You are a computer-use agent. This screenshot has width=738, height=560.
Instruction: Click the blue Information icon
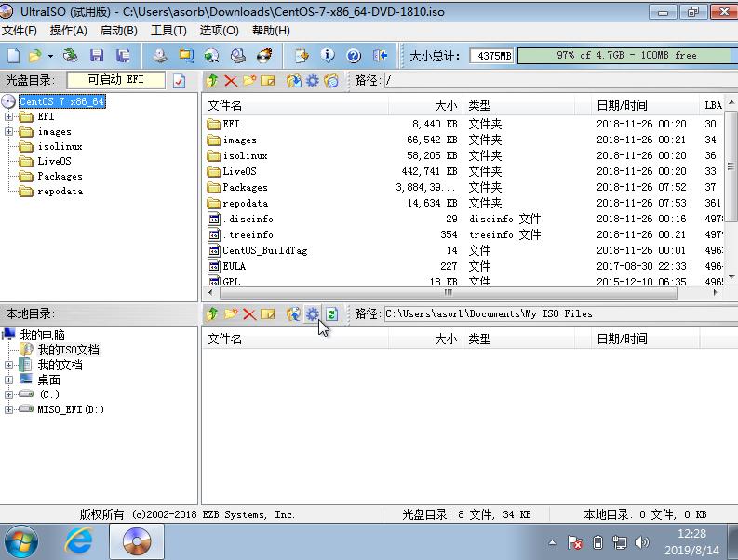(328, 56)
